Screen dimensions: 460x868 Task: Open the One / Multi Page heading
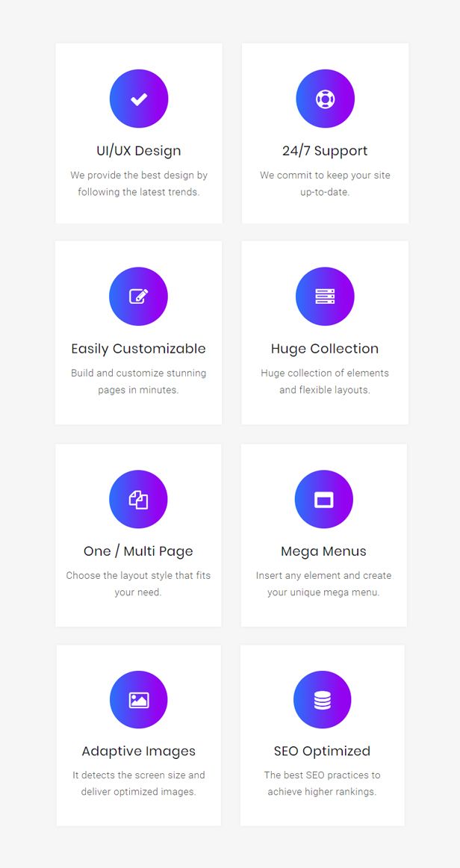point(138,551)
